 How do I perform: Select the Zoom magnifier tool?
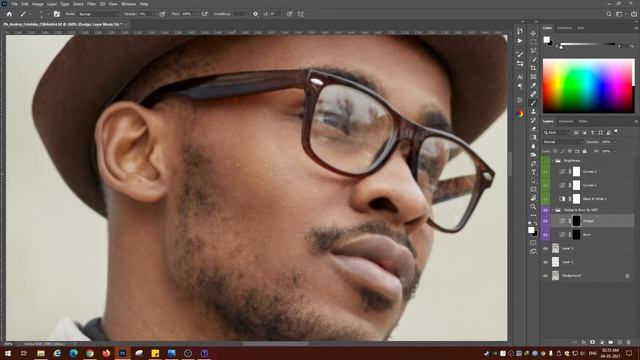[x=533, y=207]
